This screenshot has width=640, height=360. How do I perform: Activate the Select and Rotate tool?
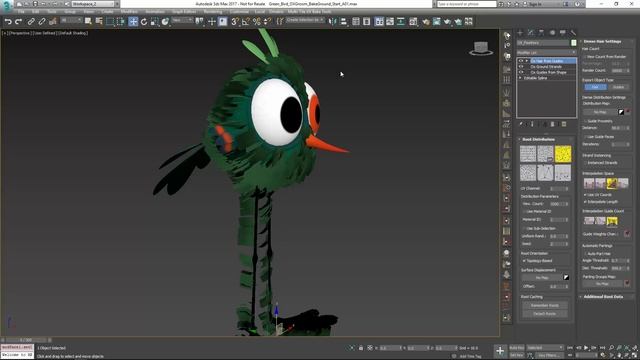click(144, 22)
